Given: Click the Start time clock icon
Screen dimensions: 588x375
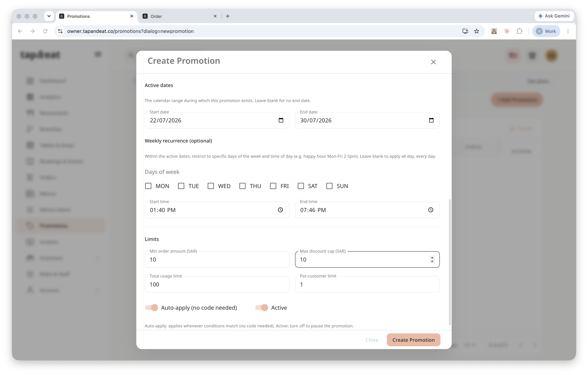Looking at the screenshot, I should tap(280, 210).
